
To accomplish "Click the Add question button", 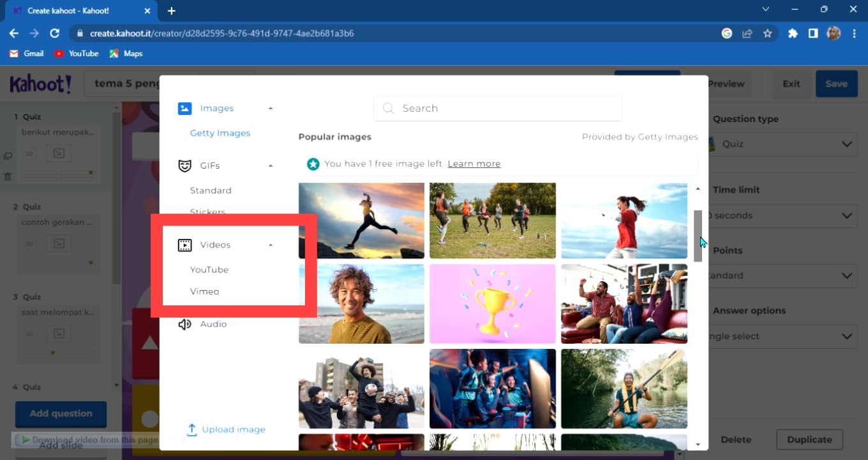I will click(x=61, y=413).
